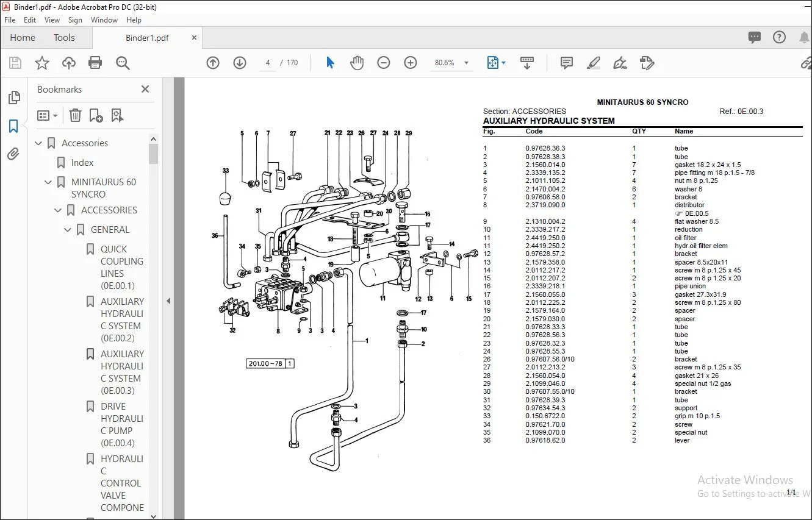The height and width of the screenshot is (520, 812).
Task: Open the bookmarks Options dropdown menu
Action: (47, 115)
